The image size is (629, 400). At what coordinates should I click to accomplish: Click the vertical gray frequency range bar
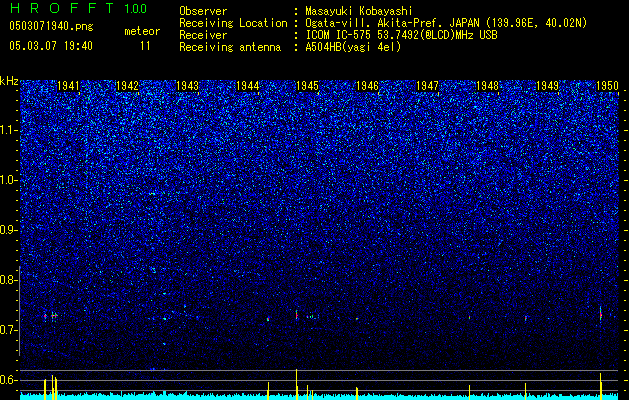(x=20, y=311)
